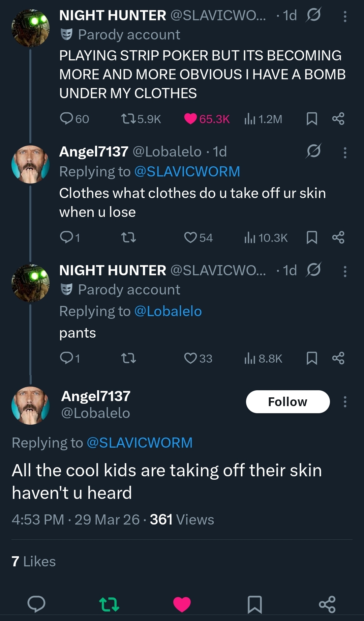Screen dimensions: 364x621
Task: Share the "pants" reply
Action: click(x=338, y=358)
